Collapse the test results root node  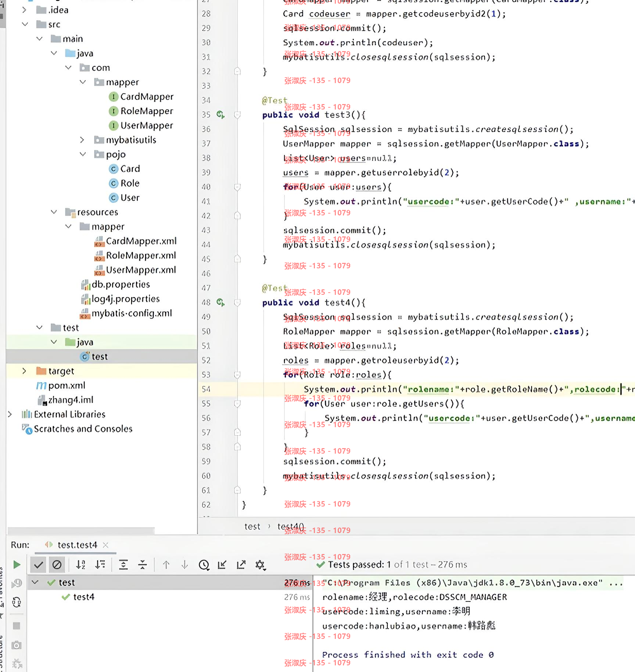tap(35, 582)
